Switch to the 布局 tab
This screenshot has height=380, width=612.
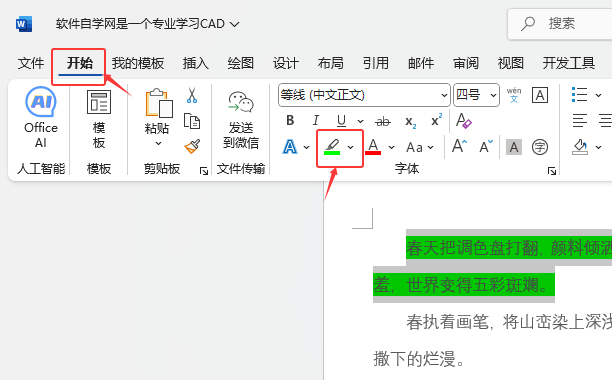(331, 63)
